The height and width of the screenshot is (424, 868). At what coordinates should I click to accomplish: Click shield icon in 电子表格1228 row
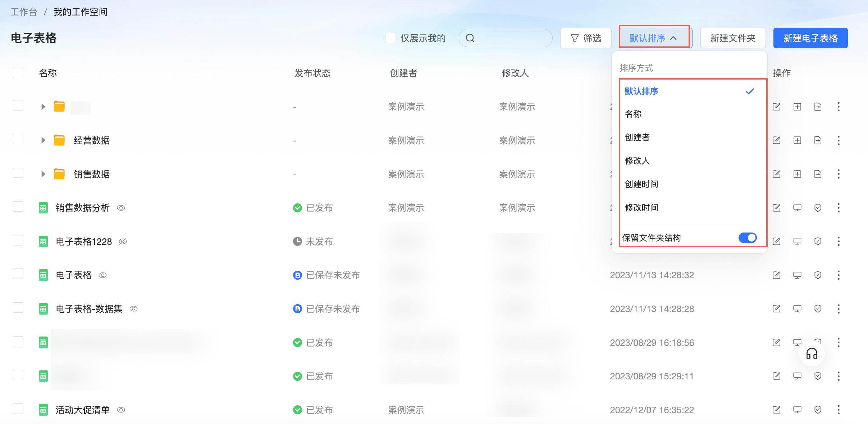[818, 242]
